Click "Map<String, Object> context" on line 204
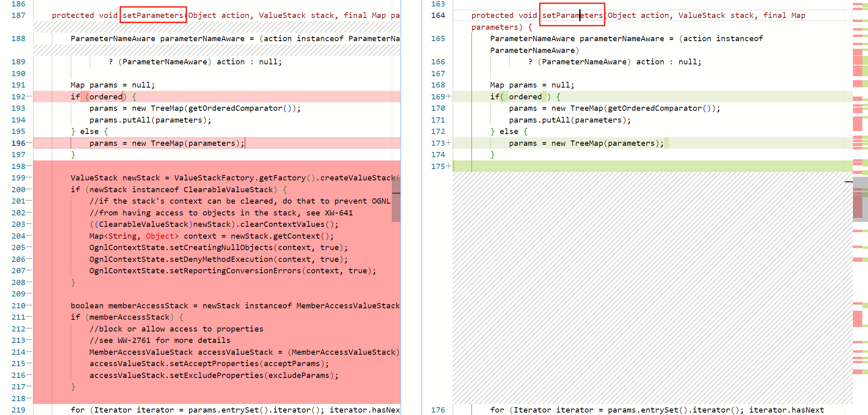Viewport: 868px width, 415px height. tap(153, 236)
